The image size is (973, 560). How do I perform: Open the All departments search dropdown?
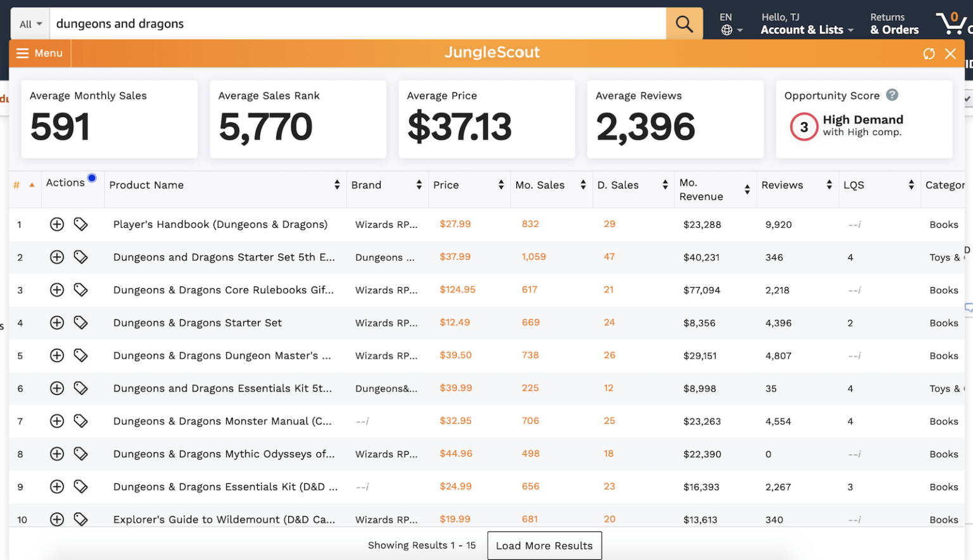pos(30,24)
